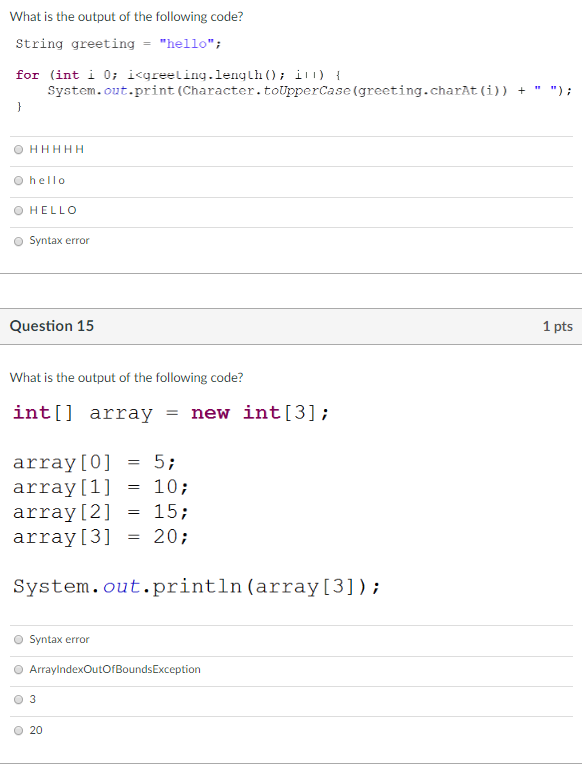Click the "1 pts" points label
This screenshot has width=582, height=772.
(x=558, y=326)
